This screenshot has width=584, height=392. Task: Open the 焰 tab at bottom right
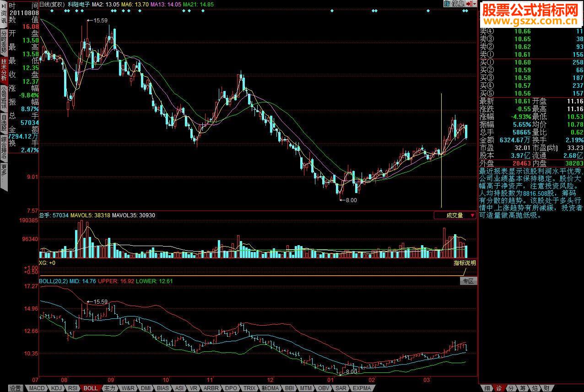point(535,388)
